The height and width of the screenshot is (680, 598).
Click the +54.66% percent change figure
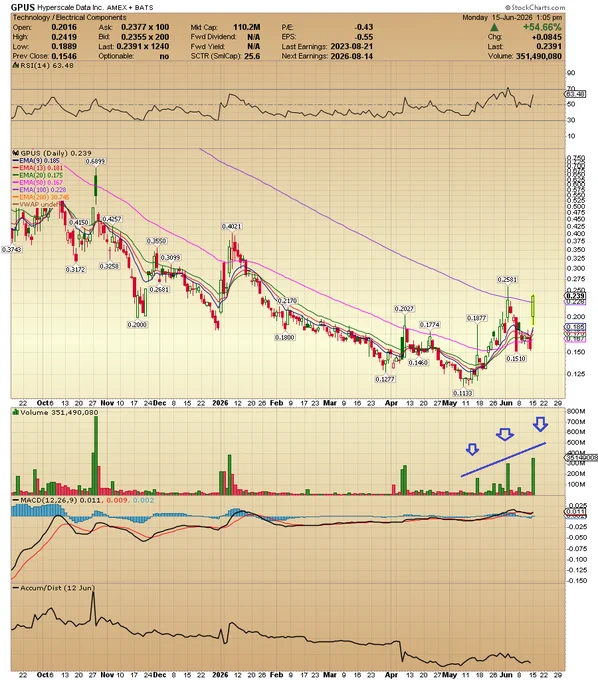(542, 27)
